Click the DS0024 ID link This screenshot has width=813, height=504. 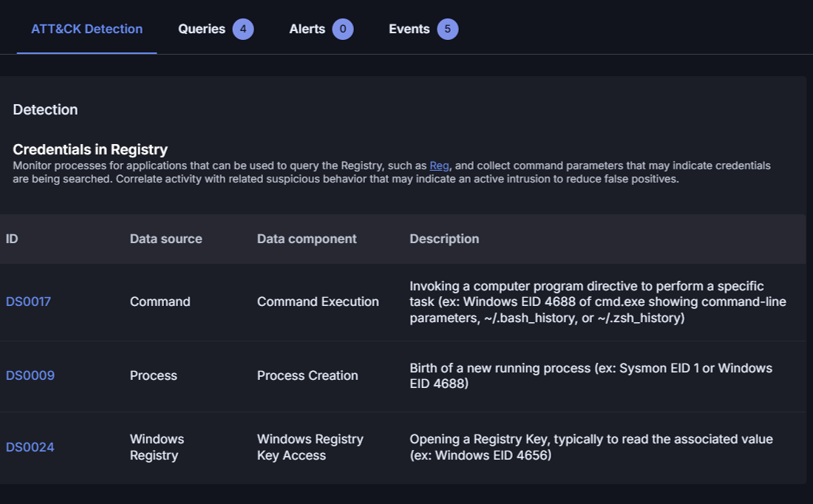point(30,447)
